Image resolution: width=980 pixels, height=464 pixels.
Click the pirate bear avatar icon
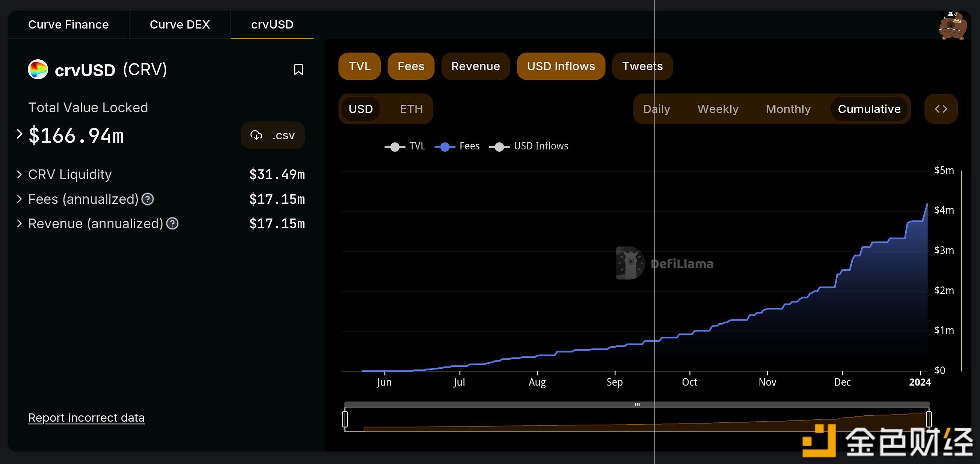point(953,26)
